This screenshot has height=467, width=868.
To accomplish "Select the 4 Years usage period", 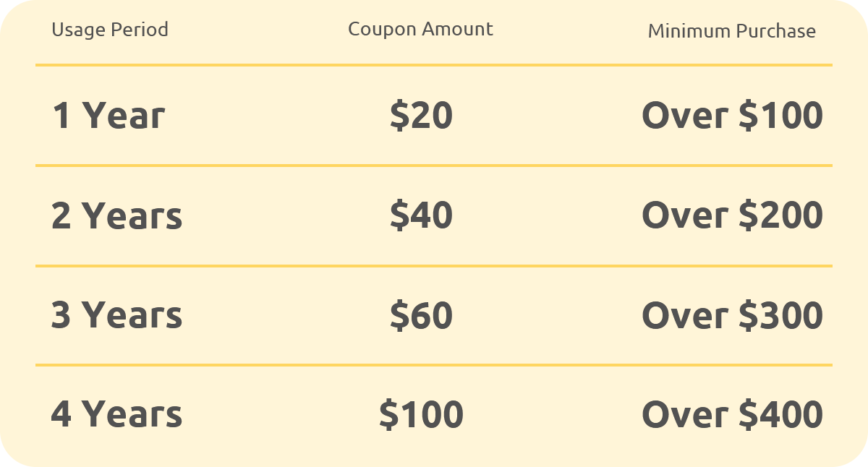I will point(117,414).
